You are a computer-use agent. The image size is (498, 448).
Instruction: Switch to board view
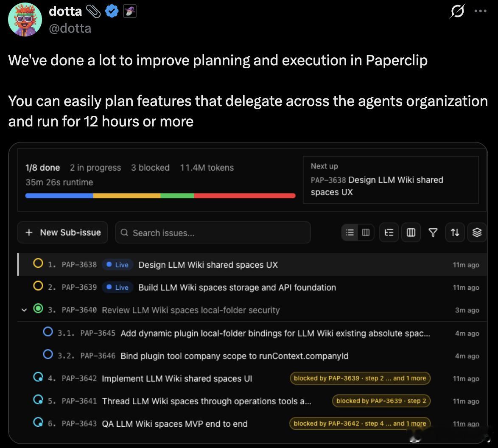point(366,232)
